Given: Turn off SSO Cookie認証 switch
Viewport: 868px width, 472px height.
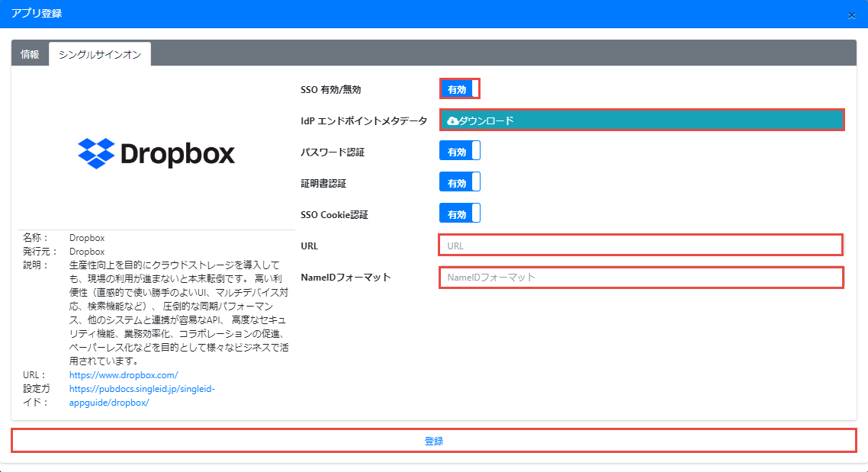Looking at the screenshot, I should click(460, 214).
